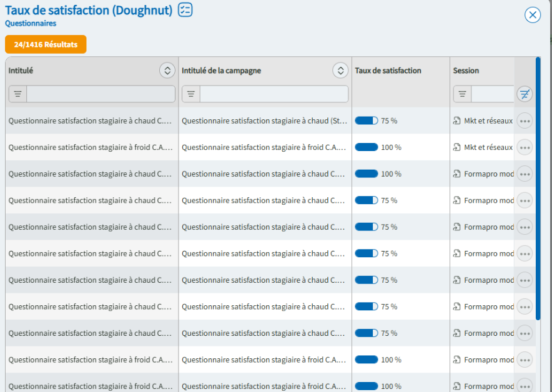
Task: Focus the Intitulé filter text field
Action: coord(101,94)
